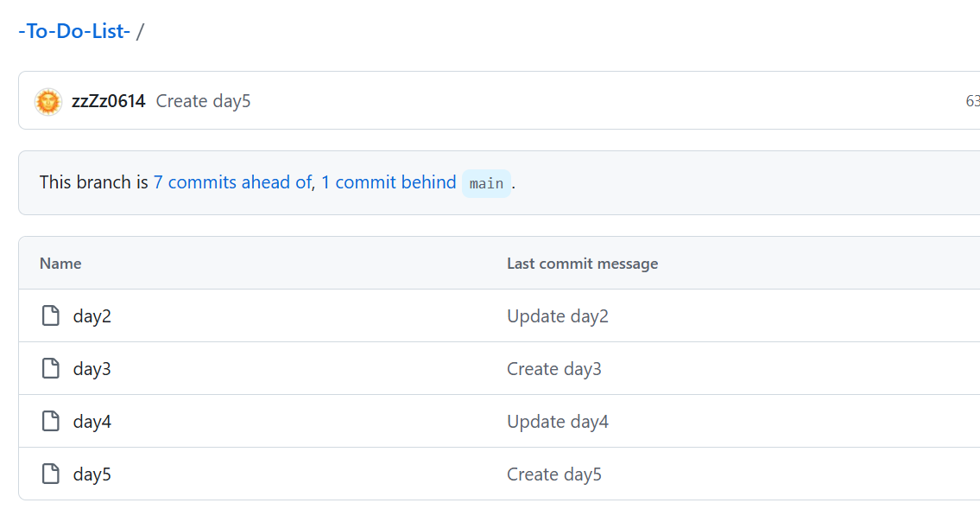Screen dimensions: 980x522
Task: Open latest commit message beside zzZz0614
Action: 203,101
